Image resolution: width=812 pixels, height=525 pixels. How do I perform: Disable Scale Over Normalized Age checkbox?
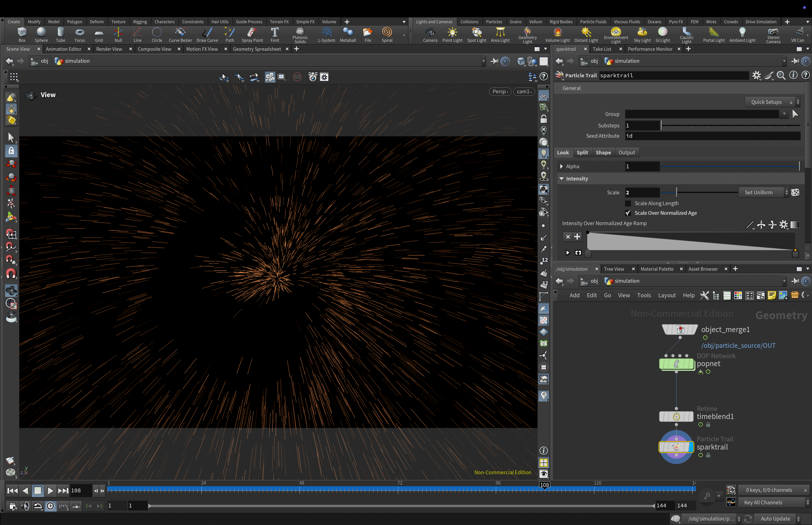point(628,213)
